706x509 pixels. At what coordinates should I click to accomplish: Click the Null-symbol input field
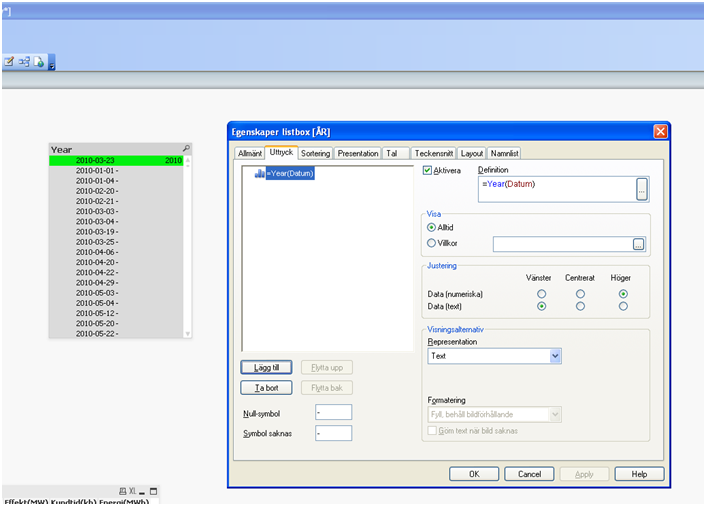click(x=333, y=412)
